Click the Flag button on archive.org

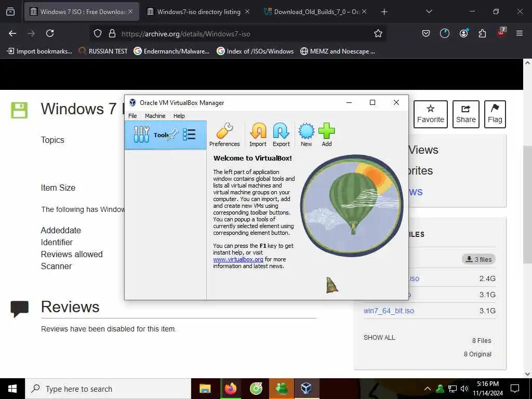pyautogui.click(x=495, y=114)
